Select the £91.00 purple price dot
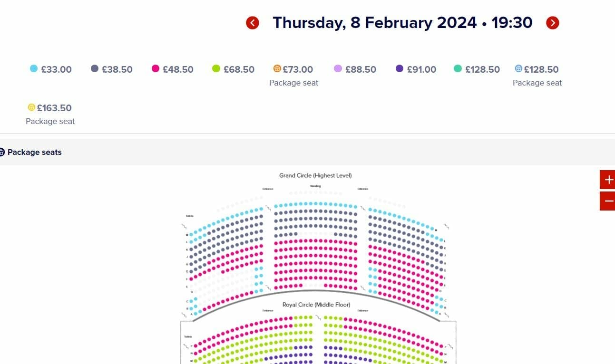Viewport: 615px width, 364px height. click(x=400, y=69)
